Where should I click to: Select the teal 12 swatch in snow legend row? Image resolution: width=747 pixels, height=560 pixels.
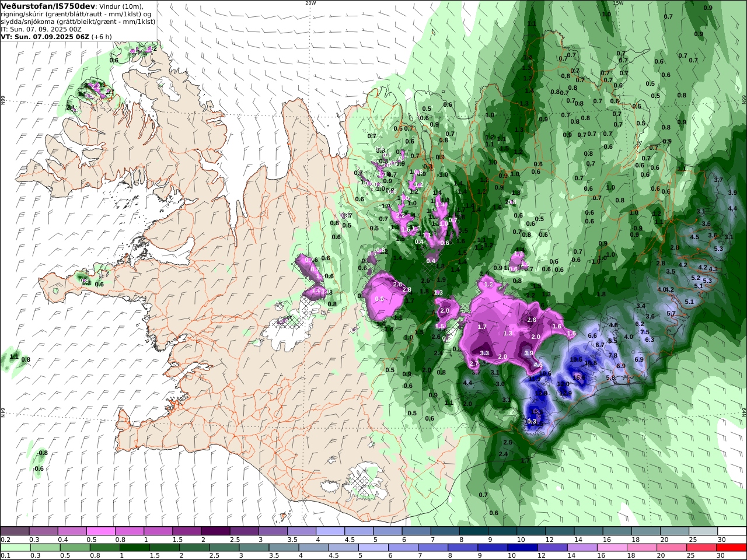point(560,531)
